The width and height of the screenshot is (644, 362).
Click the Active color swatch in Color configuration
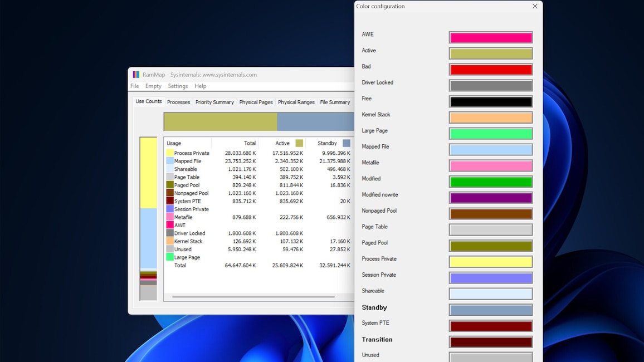(x=491, y=54)
